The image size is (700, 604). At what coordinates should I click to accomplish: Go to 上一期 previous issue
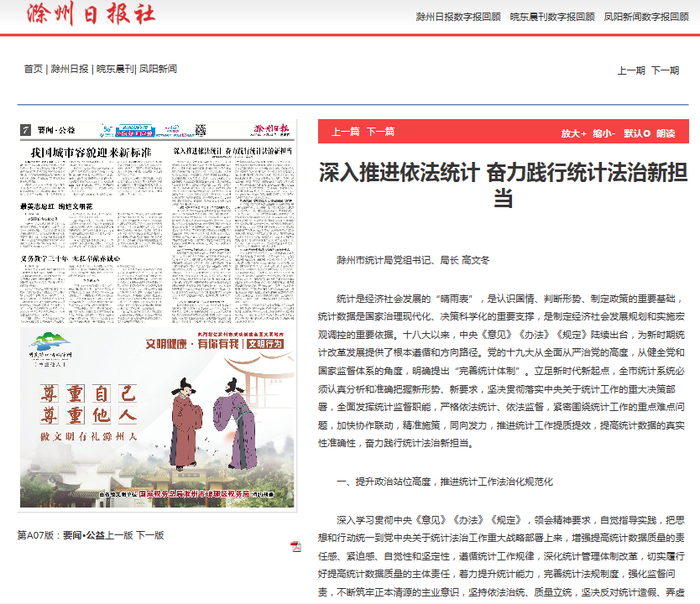631,70
